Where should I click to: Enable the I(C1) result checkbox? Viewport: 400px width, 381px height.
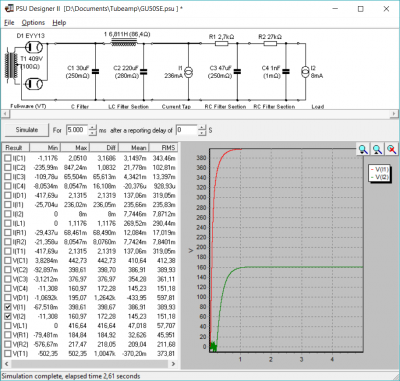point(8,158)
